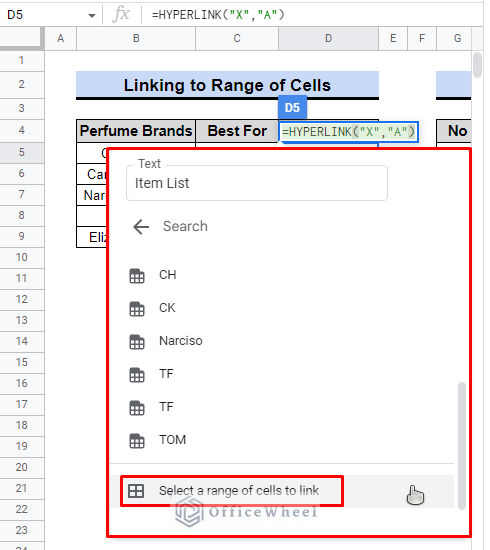Click the Linking to Range of Cells title

pos(227,85)
